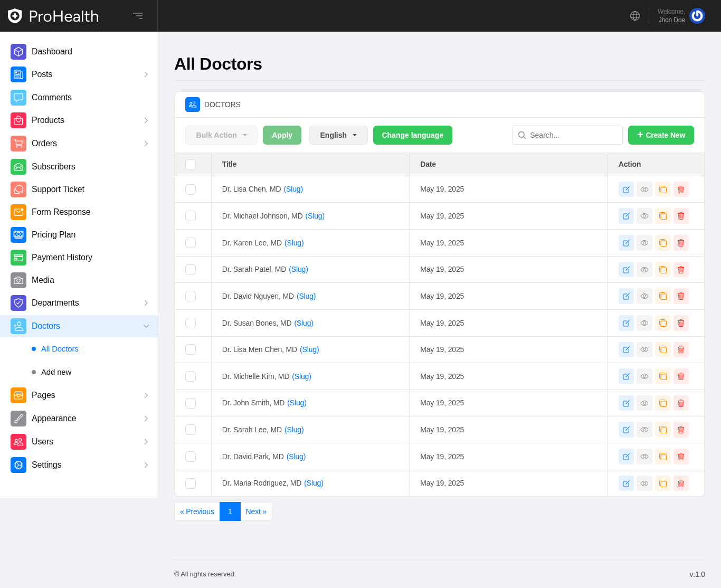The height and width of the screenshot is (588, 721).
Task: Click in the Search input field
Action: pyautogui.click(x=573, y=135)
